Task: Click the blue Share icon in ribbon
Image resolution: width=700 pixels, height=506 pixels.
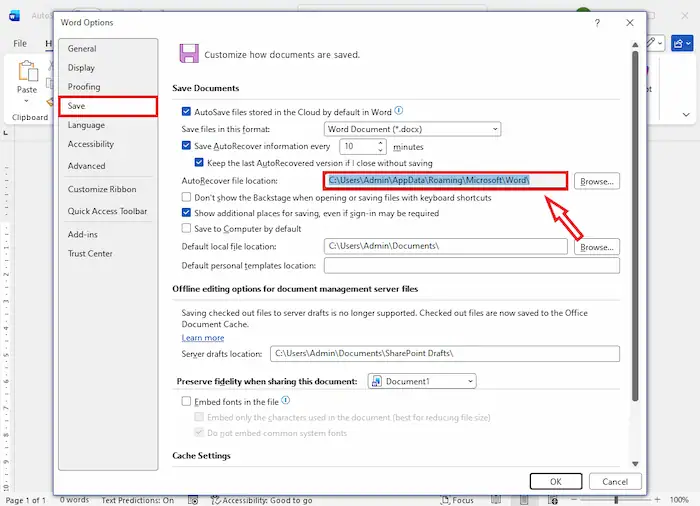Action: 683,44
